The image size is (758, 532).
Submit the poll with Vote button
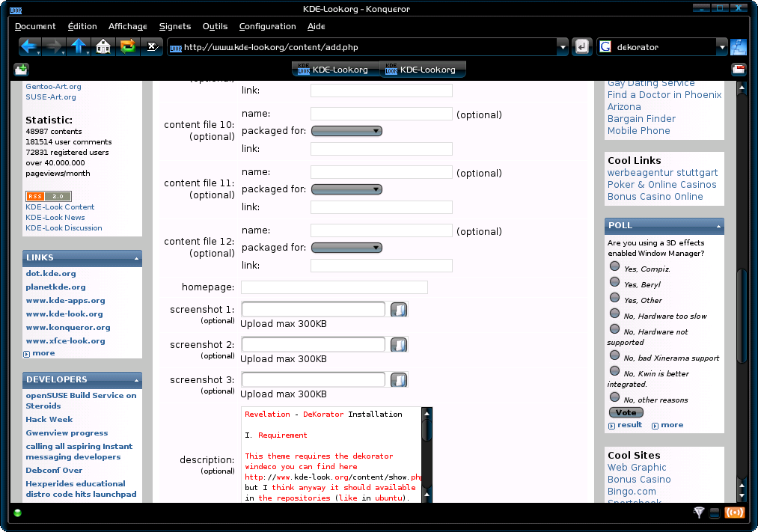(626, 412)
